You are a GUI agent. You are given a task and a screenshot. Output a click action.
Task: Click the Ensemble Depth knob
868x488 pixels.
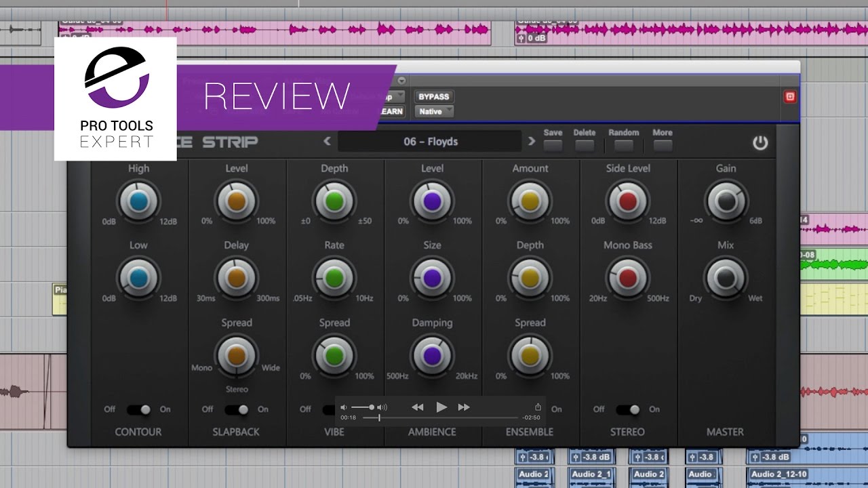[530, 278]
